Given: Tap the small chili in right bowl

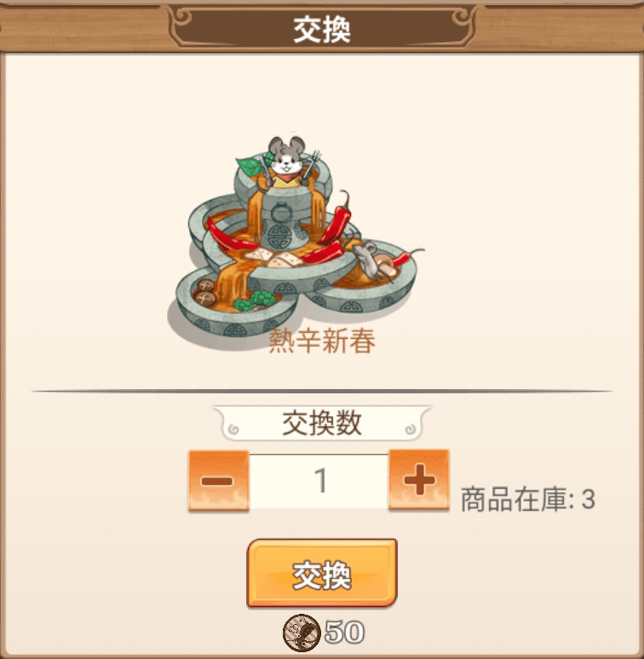Looking at the screenshot, I should click(407, 256).
